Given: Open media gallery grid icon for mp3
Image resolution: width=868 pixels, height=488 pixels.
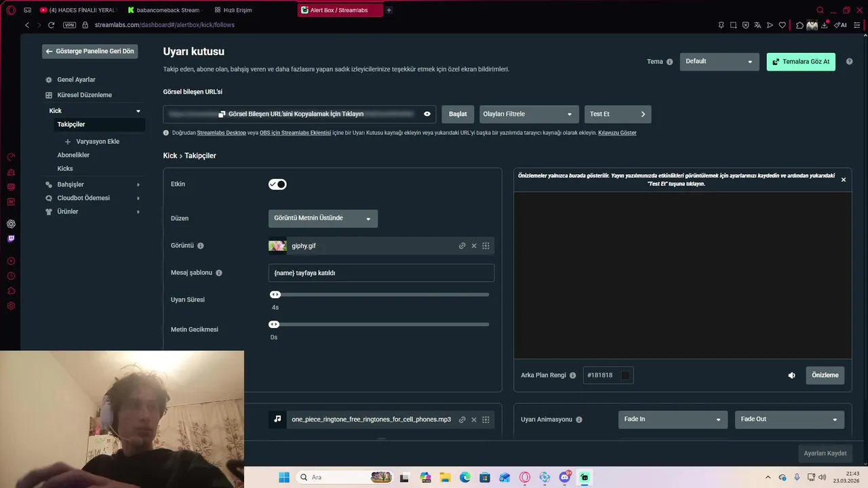Looking at the screenshot, I should pos(486,420).
